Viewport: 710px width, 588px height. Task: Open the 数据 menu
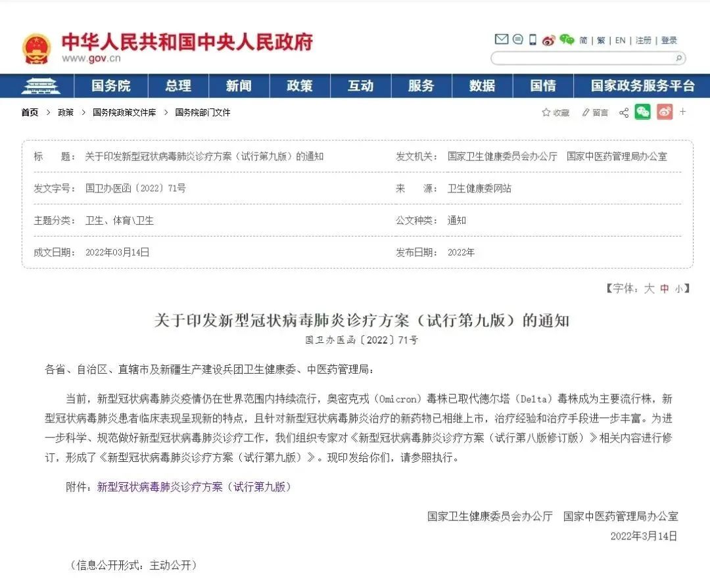pyautogui.click(x=483, y=85)
